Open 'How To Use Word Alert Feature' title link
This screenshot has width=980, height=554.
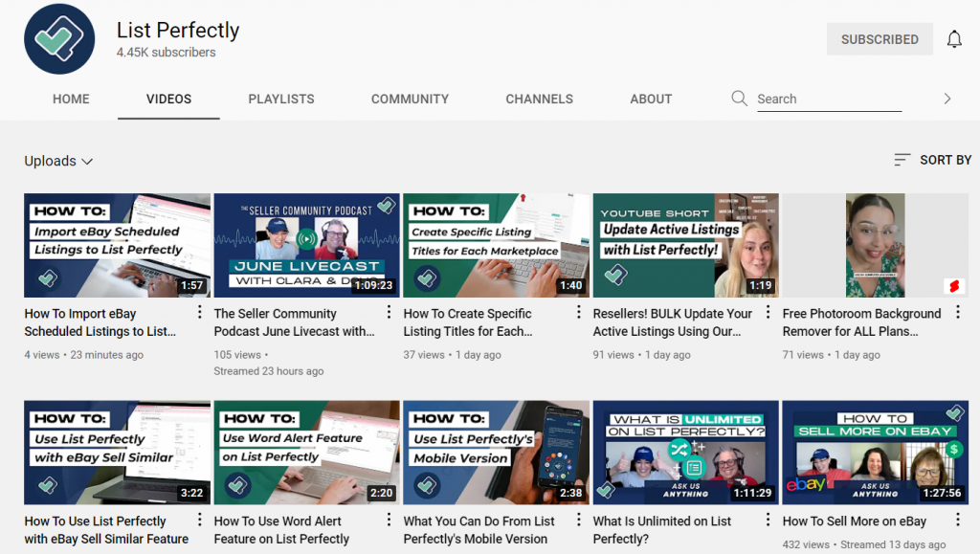(281, 530)
